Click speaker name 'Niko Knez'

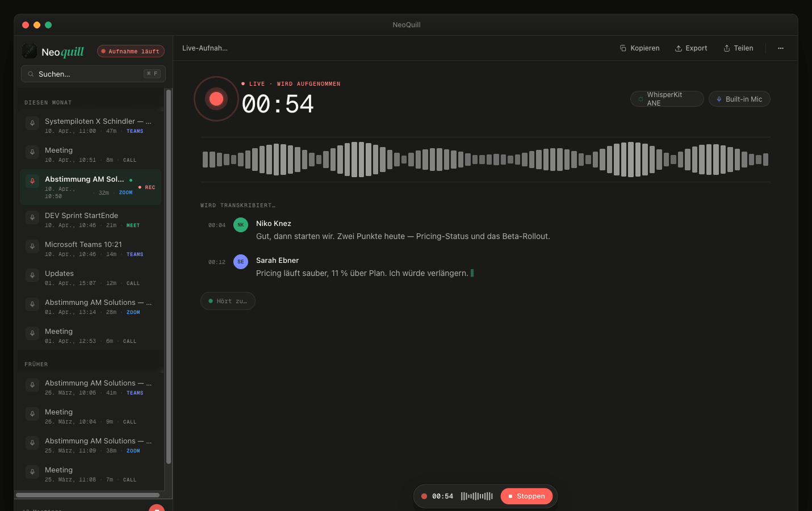pyautogui.click(x=274, y=224)
